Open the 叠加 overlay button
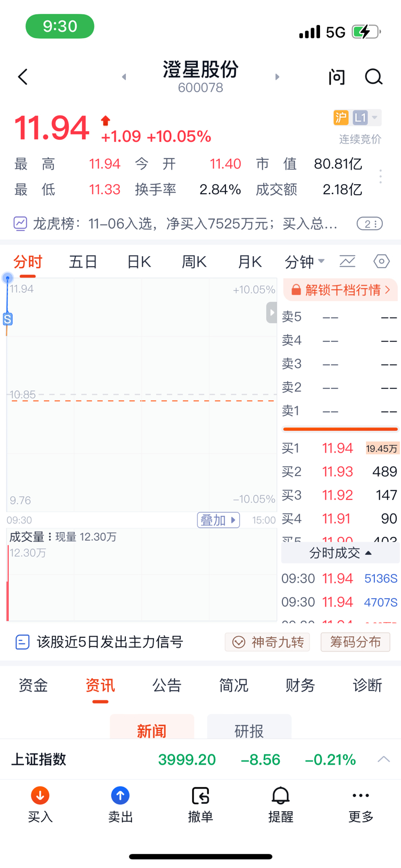This screenshot has width=401, height=868. click(x=218, y=520)
